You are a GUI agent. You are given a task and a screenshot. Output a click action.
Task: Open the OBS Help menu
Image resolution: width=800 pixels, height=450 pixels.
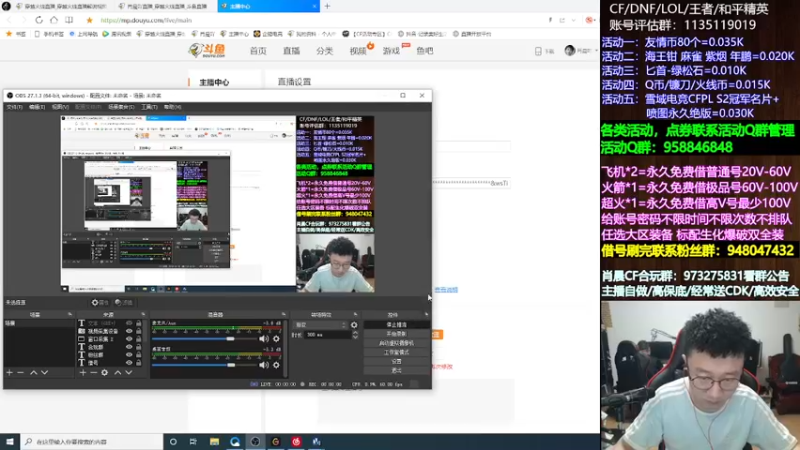tap(172, 107)
